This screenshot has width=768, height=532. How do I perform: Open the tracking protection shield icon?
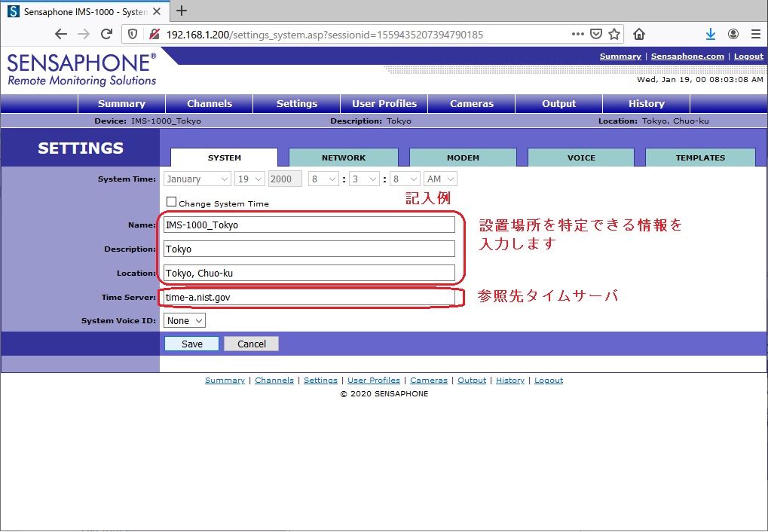pos(132,35)
